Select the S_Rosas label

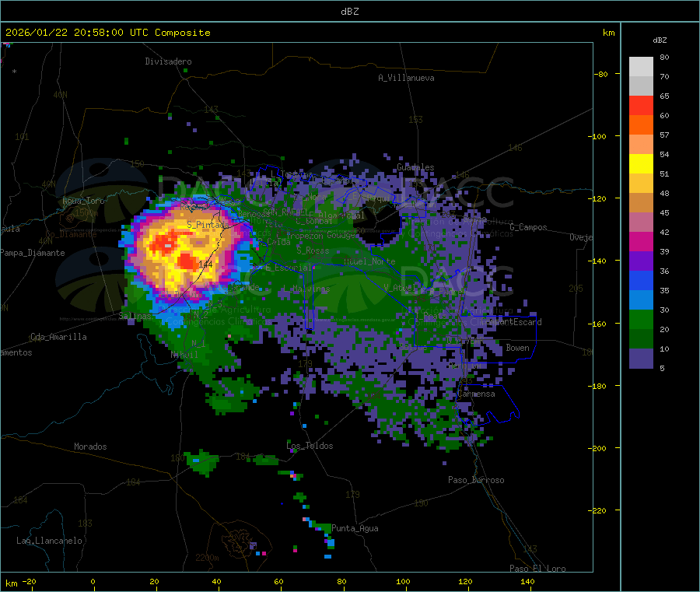313,250
